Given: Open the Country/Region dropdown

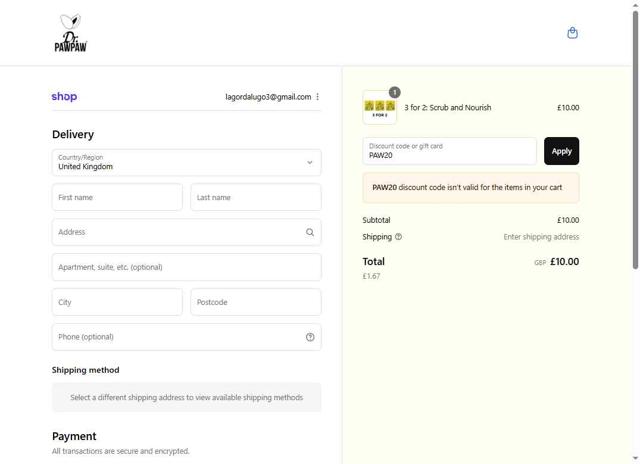Looking at the screenshot, I should (187, 162).
